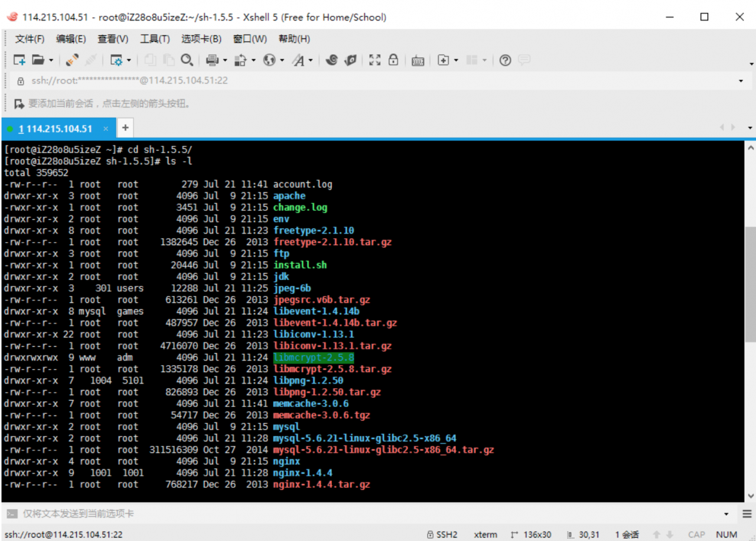Screen dimensions: 756x541
Task: Click the compose bar hamburger menu button
Action: 747,514
